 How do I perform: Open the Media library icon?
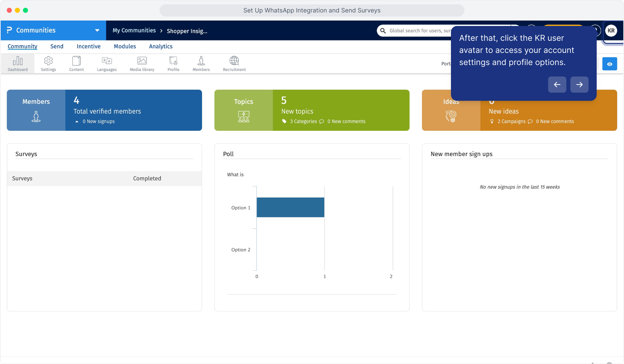pyautogui.click(x=142, y=64)
